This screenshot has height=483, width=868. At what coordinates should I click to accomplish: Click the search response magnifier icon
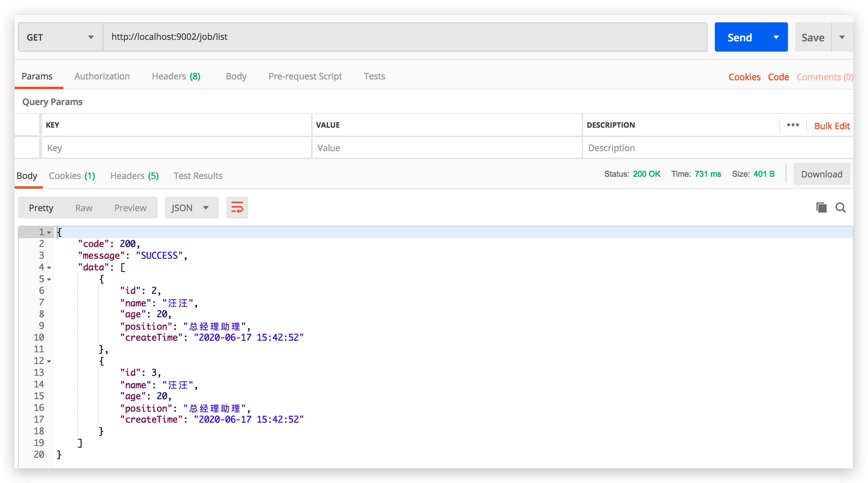pos(840,207)
